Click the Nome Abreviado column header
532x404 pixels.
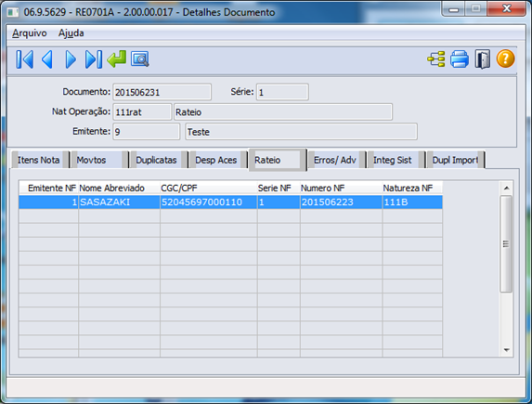click(119, 189)
